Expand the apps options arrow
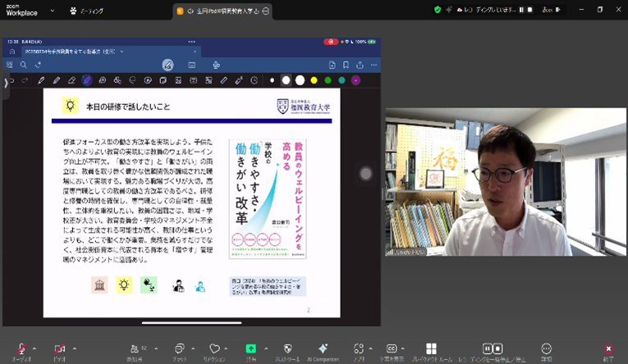The height and width of the screenshot is (364, 628). (370, 348)
